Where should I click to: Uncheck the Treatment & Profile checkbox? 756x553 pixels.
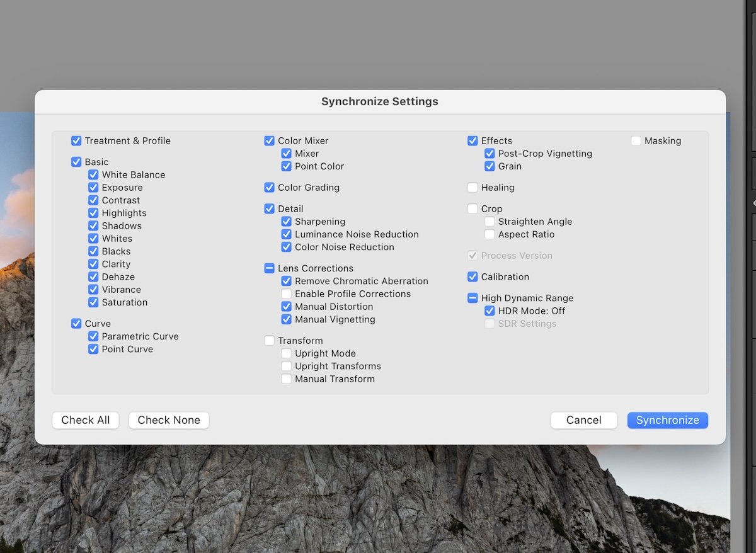coord(77,141)
